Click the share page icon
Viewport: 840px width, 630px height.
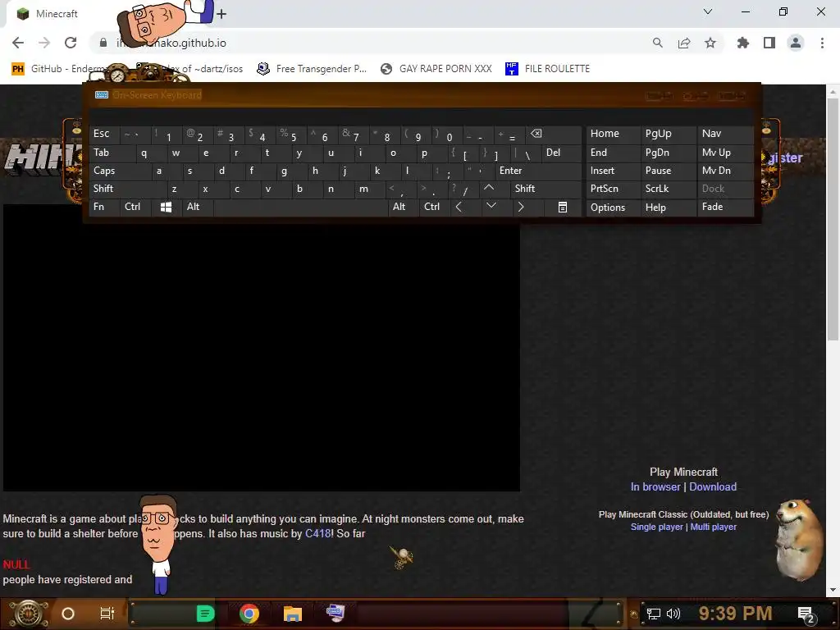(x=684, y=43)
